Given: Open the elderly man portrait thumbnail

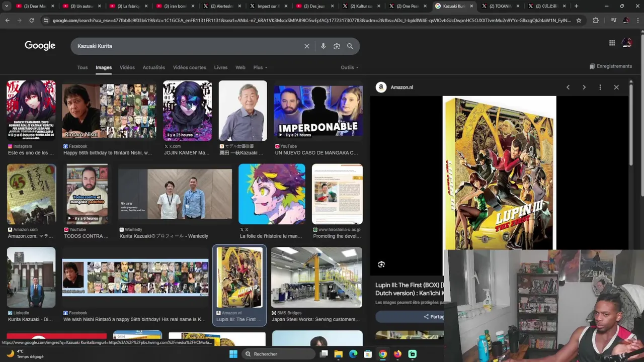Looking at the screenshot, I should click(x=243, y=111).
